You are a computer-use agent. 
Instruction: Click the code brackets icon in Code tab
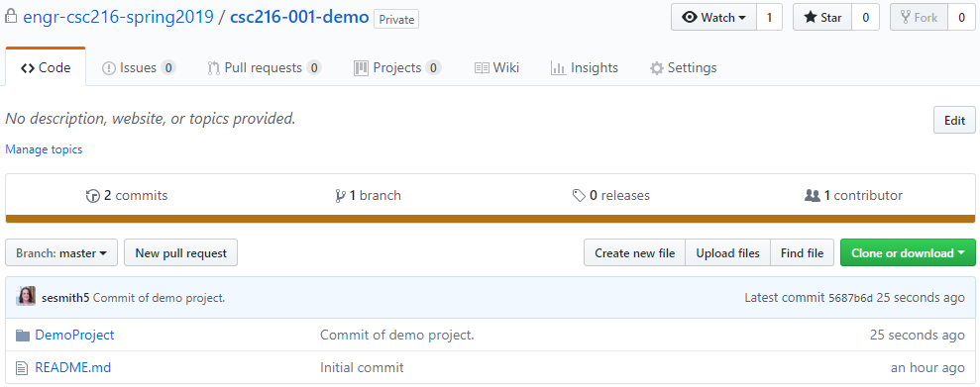click(x=28, y=68)
